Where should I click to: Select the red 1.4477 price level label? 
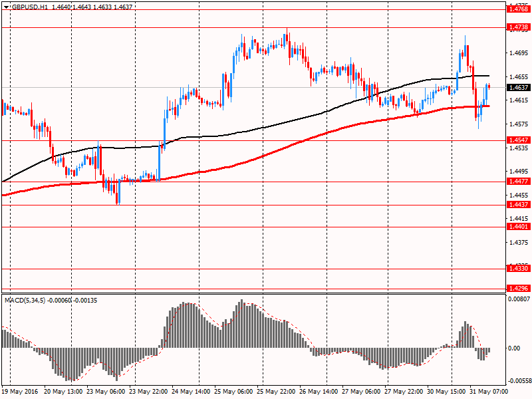point(518,181)
